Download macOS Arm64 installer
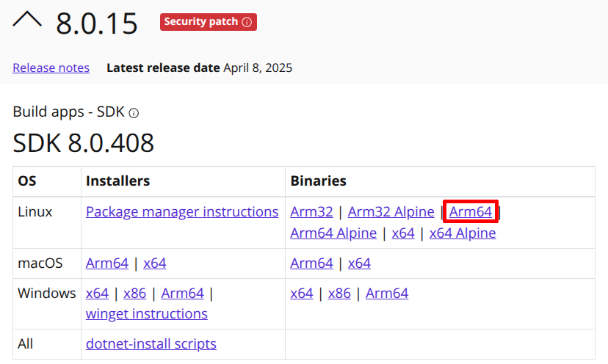 point(107,263)
